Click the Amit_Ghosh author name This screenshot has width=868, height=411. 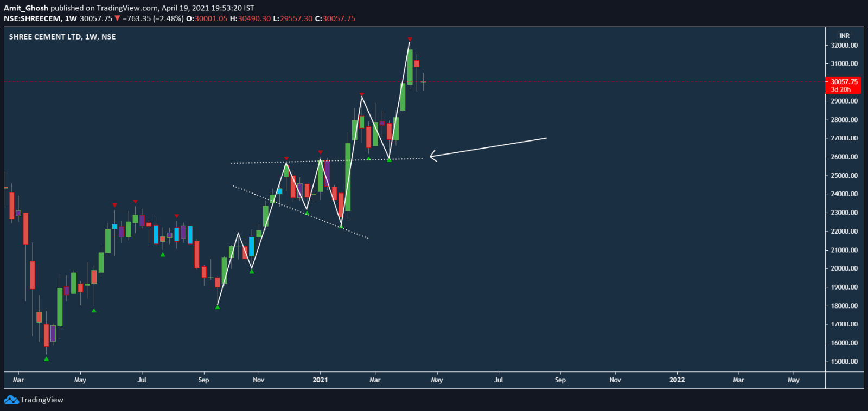(x=26, y=8)
